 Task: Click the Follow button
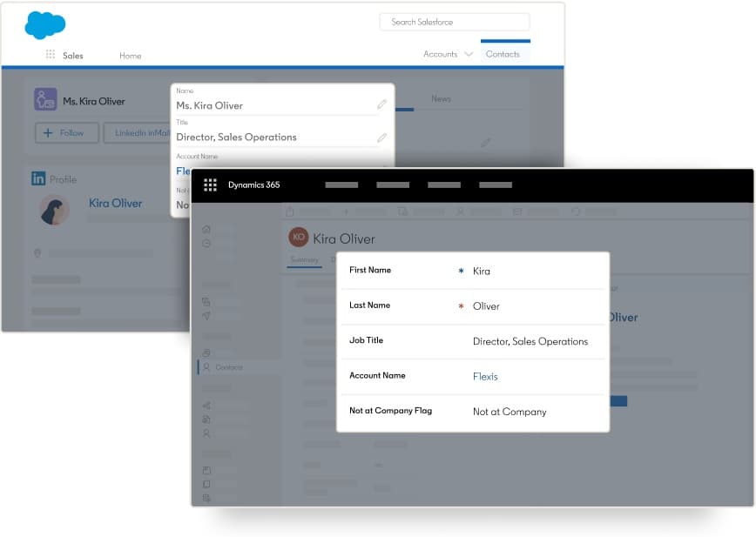[x=67, y=132]
